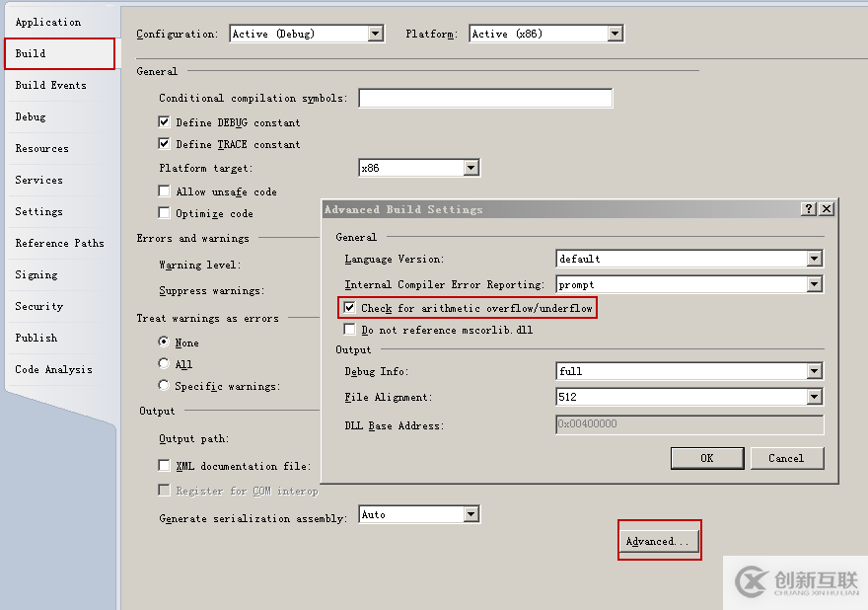Open the Signing tab

(36, 274)
